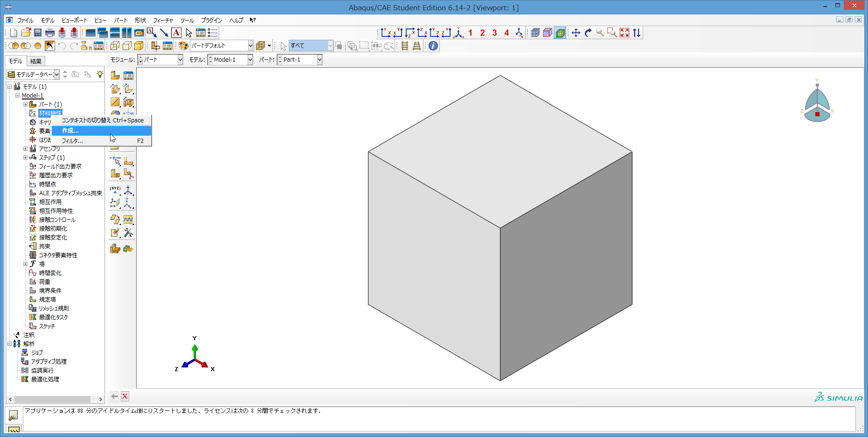Toggle the wireframe render style

[x=115, y=46]
